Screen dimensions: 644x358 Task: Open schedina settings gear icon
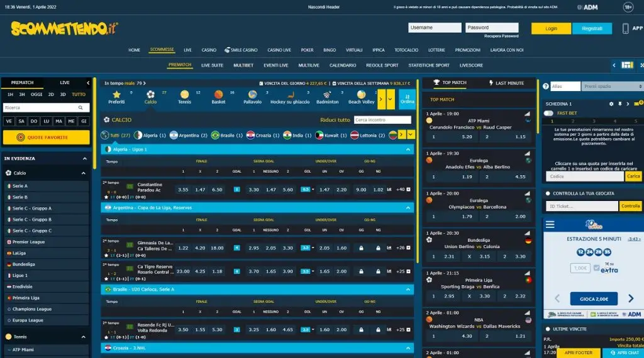tap(611, 104)
